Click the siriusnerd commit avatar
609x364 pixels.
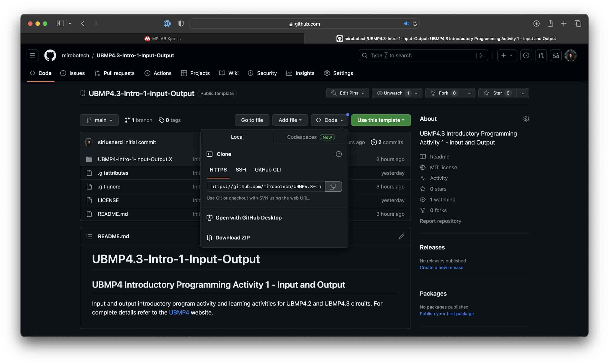coord(89,142)
